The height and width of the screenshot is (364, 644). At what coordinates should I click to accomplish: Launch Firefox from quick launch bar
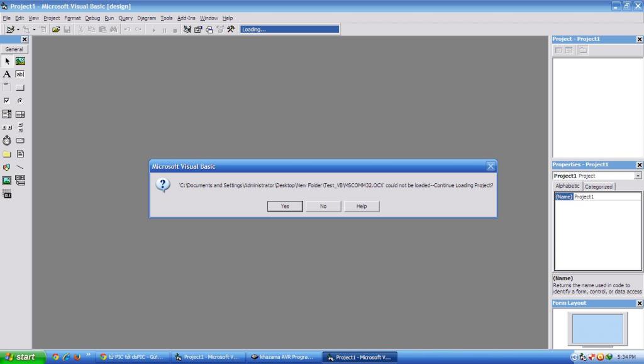77,357
